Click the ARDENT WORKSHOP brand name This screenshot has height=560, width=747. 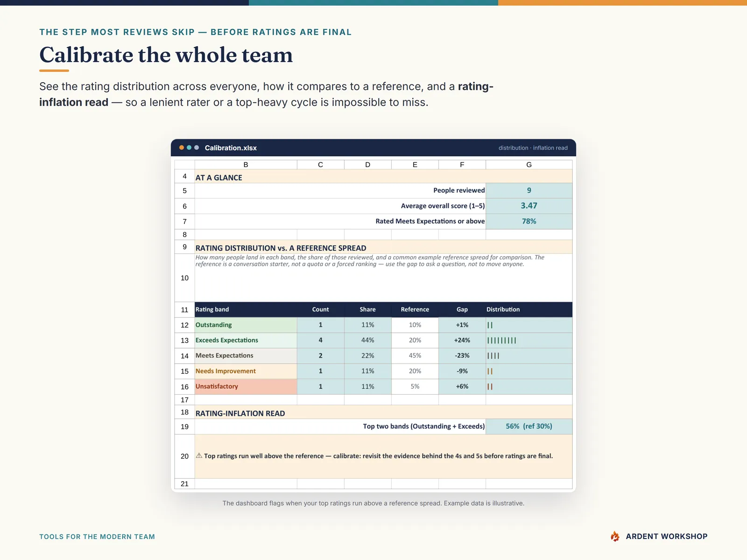667,537
